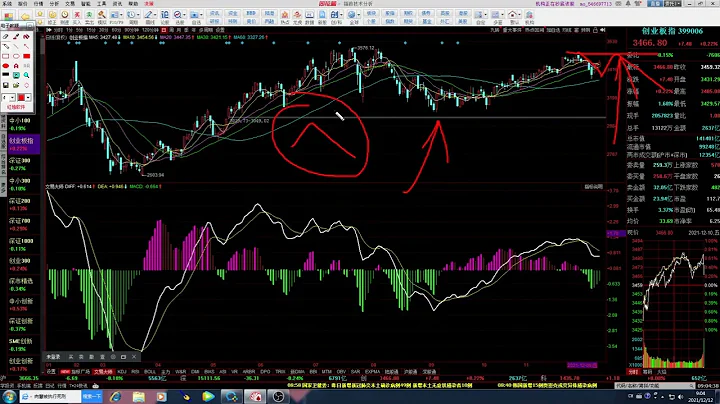Switch to the RSI indicator tab
720x404 pixels.
[x=135, y=371]
